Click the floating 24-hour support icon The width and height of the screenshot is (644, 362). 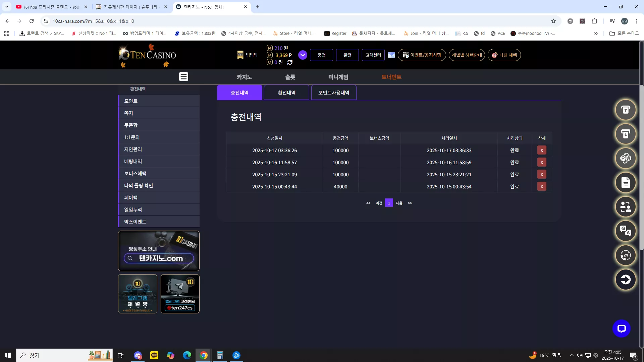tap(626, 255)
